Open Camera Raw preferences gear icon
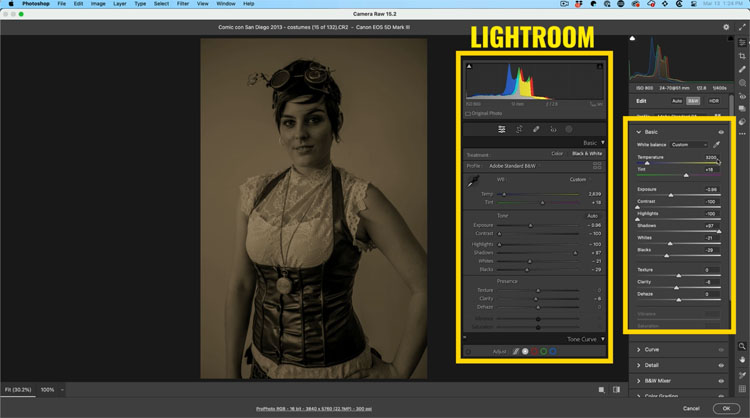This screenshot has width=750, height=418. point(726,27)
